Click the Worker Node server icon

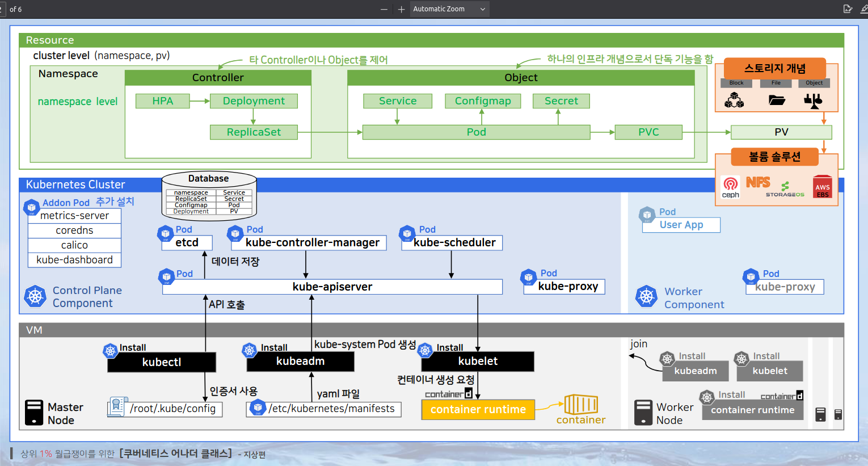[x=643, y=413]
